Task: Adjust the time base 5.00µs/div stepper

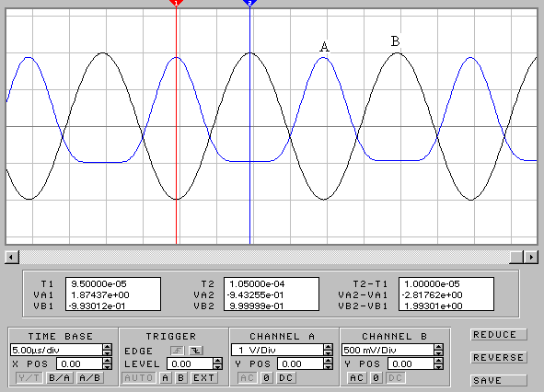Action: [108, 350]
